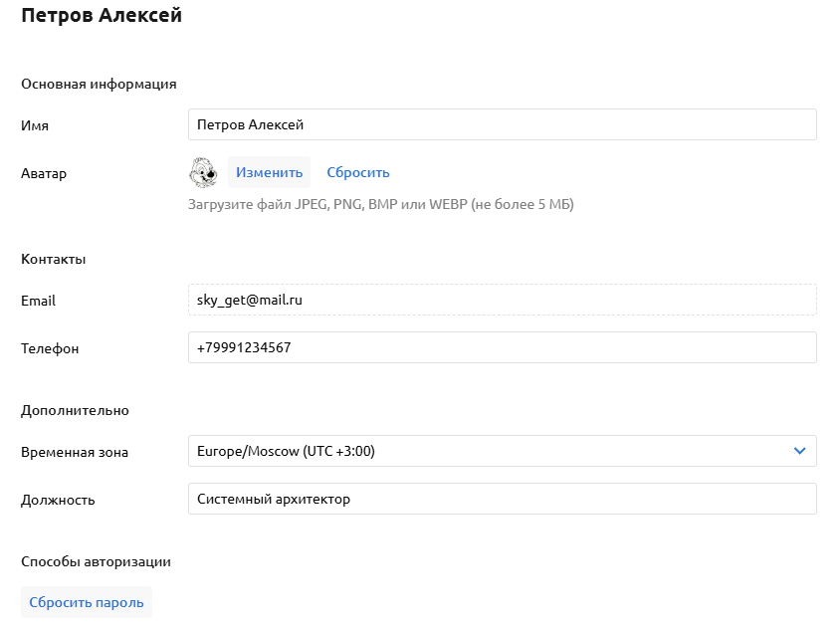Click the Сбросить avatar link
This screenshot has width=840, height=634.
(x=358, y=172)
